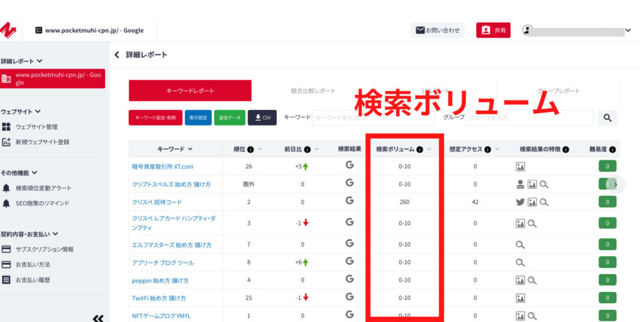This screenshot has width=644, height=322.
Task: Go back with 詳細レポート back arrow
Action: [x=116, y=55]
